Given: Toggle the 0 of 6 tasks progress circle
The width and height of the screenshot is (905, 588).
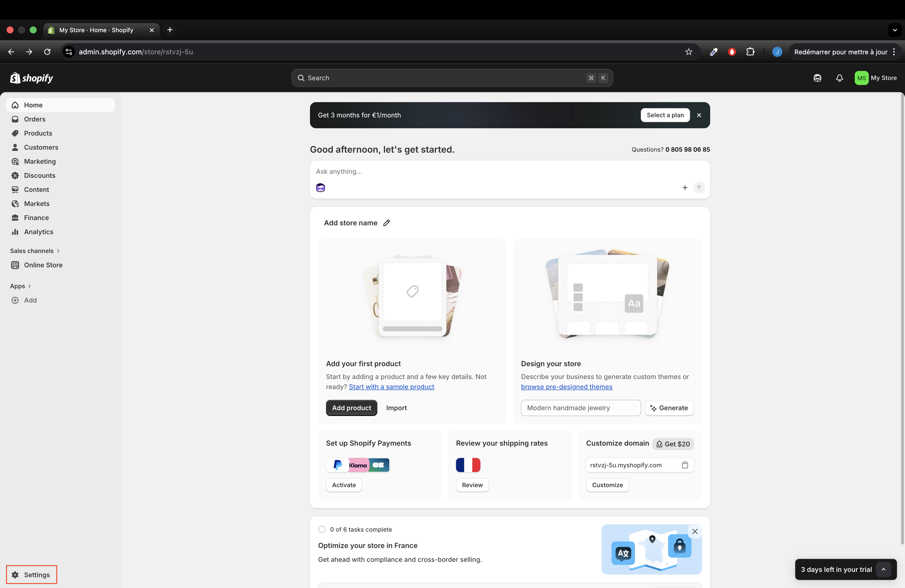Looking at the screenshot, I should (x=322, y=529).
